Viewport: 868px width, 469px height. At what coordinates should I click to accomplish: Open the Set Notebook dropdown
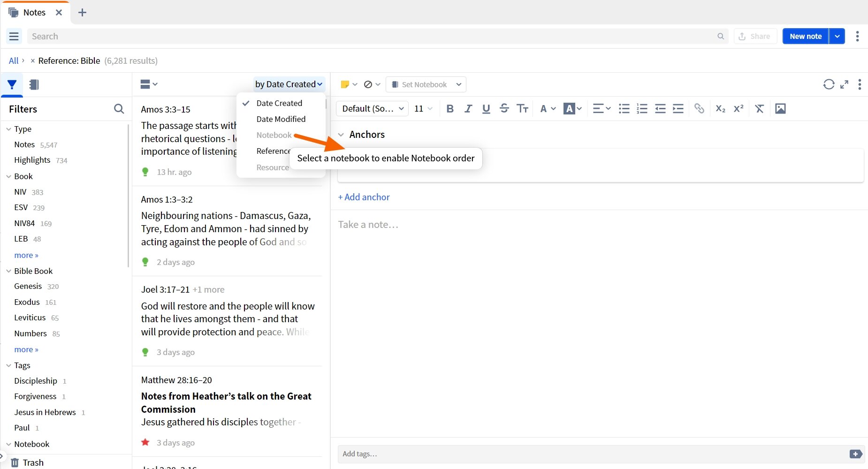(x=426, y=84)
